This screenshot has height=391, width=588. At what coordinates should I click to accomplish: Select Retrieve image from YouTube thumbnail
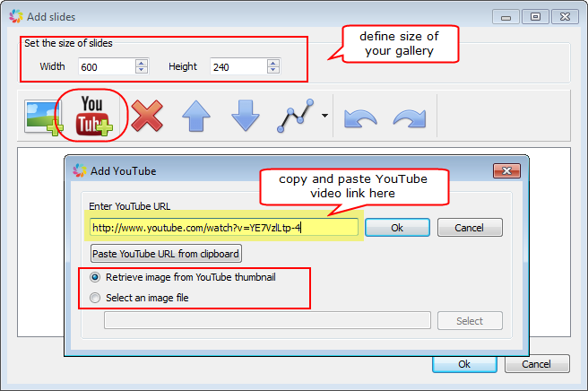[x=183, y=277]
